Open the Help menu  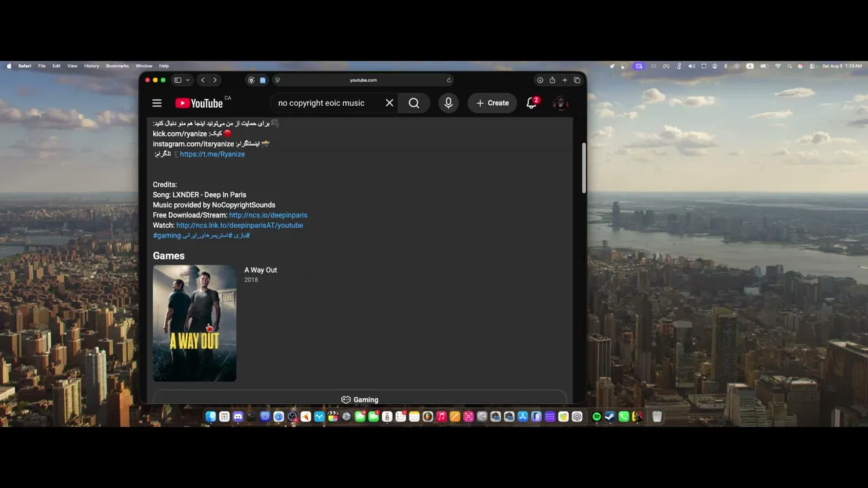164,66
